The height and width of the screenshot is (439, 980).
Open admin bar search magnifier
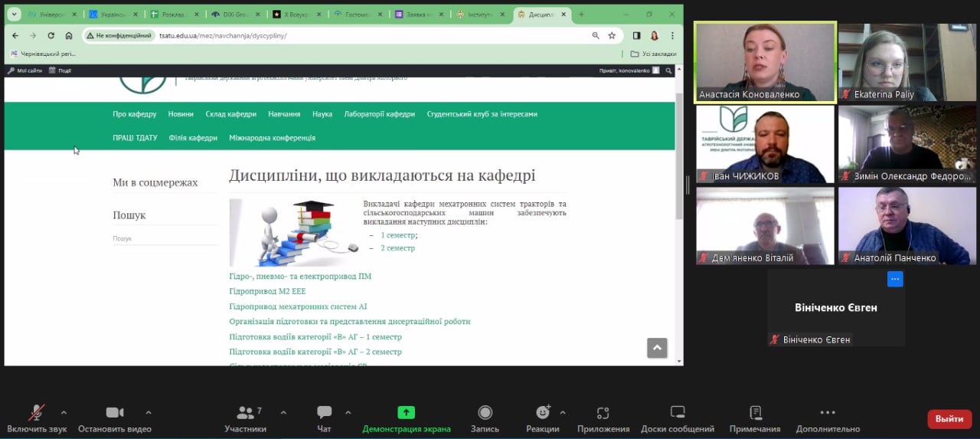(668, 70)
